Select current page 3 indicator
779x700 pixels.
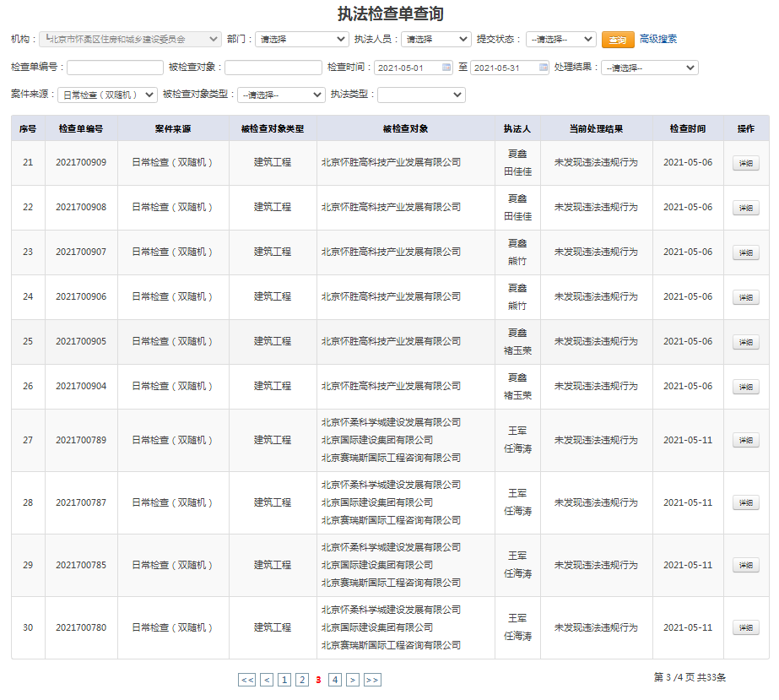pos(318,680)
